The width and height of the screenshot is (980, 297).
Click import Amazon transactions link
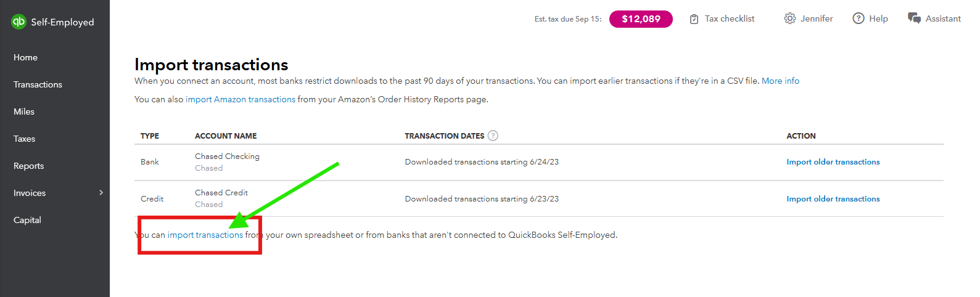[241, 99]
